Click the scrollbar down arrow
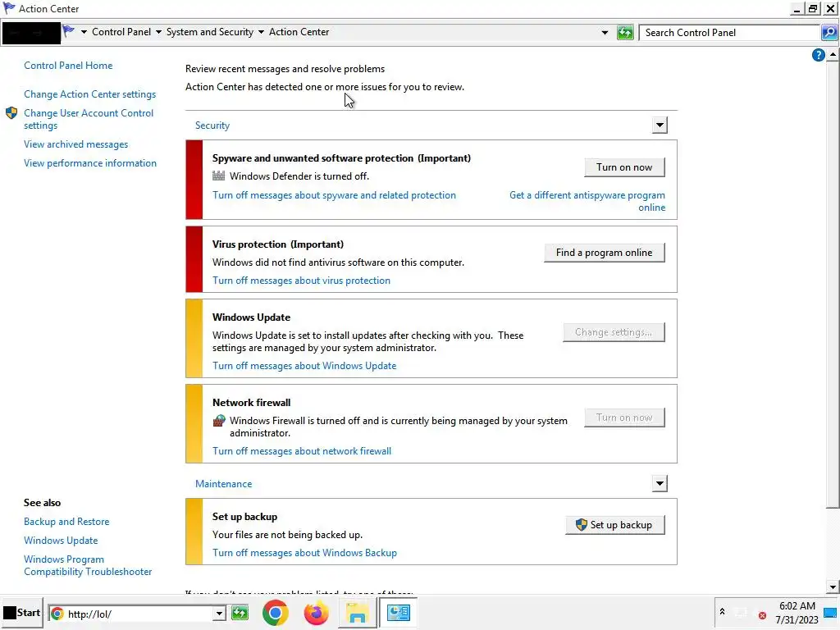This screenshot has width=840, height=630. (x=833, y=587)
